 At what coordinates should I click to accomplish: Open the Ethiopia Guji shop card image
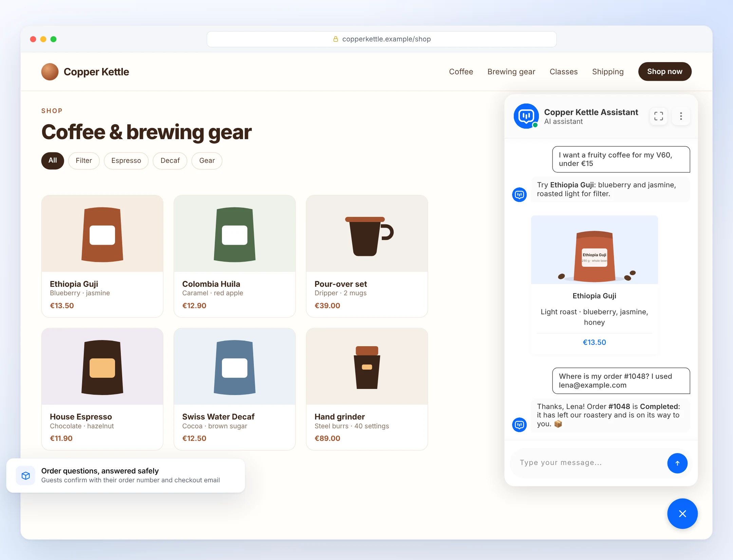click(102, 234)
